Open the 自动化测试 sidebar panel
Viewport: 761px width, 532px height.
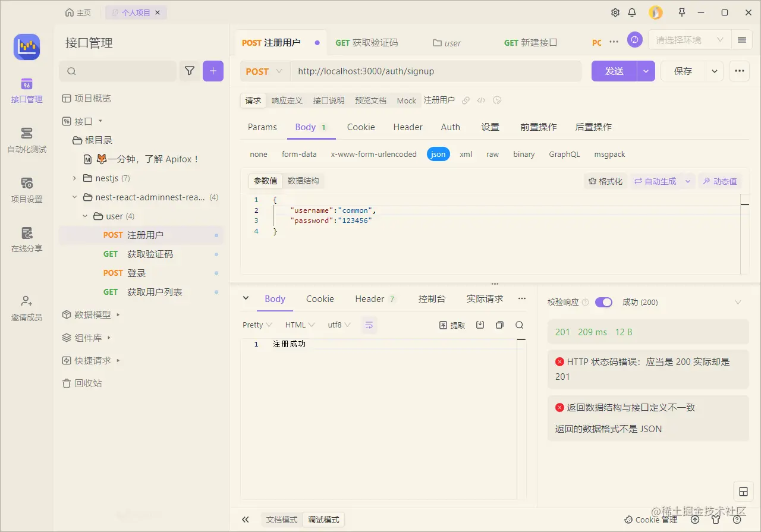pos(26,141)
